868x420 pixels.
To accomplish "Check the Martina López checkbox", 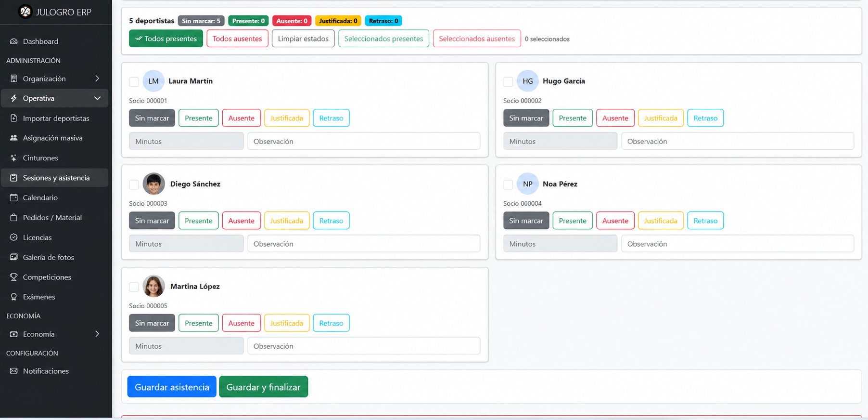I will pos(134,287).
